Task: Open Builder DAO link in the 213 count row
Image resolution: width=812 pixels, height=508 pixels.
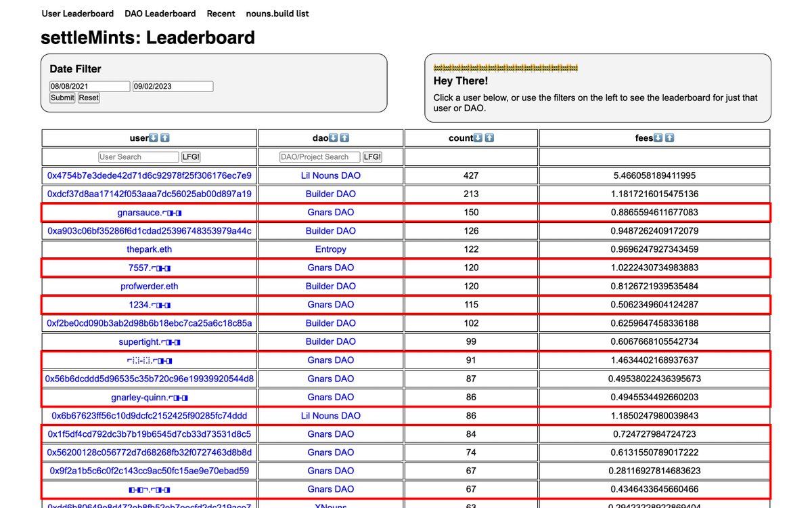Action: 331,194
